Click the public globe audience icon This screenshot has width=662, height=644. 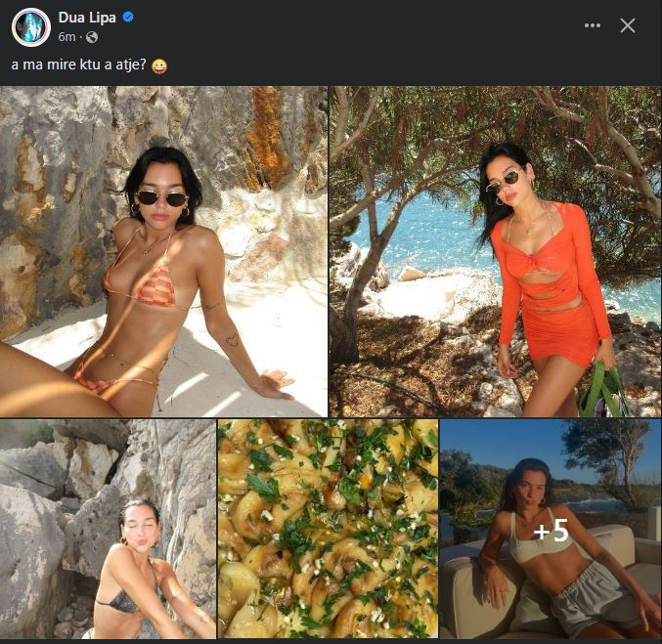(92, 37)
